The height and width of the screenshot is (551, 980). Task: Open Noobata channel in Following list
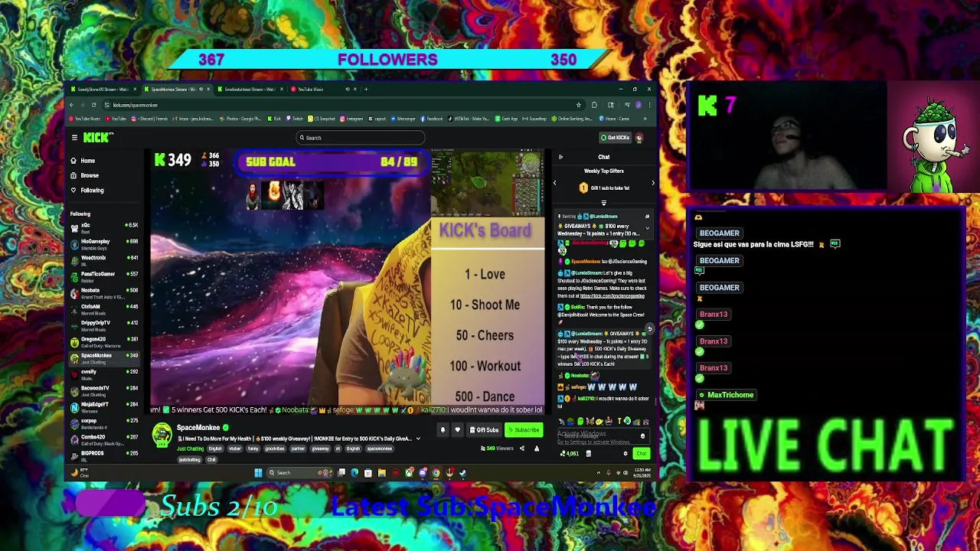(104, 292)
